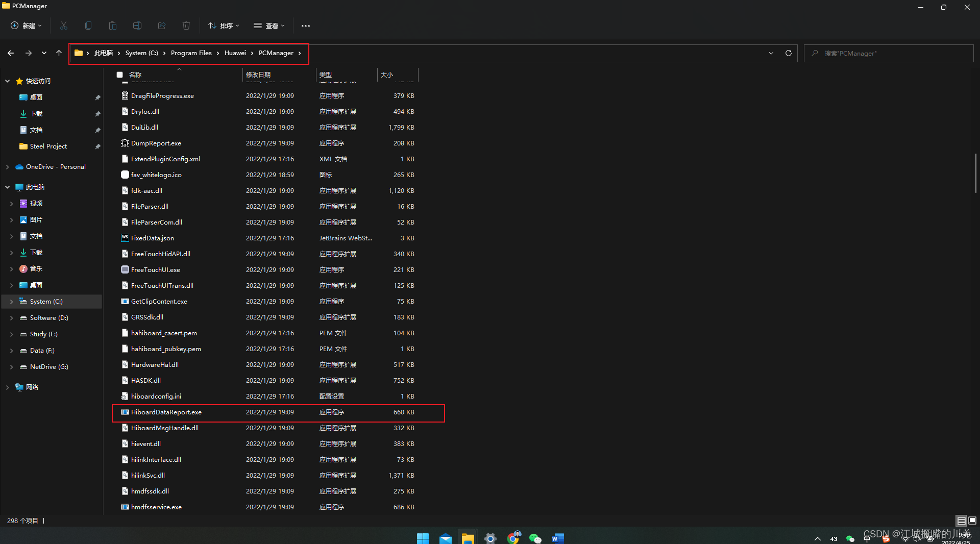Switch to large thumbnails view icon
The image size is (980, 544).
click(972, 521)
